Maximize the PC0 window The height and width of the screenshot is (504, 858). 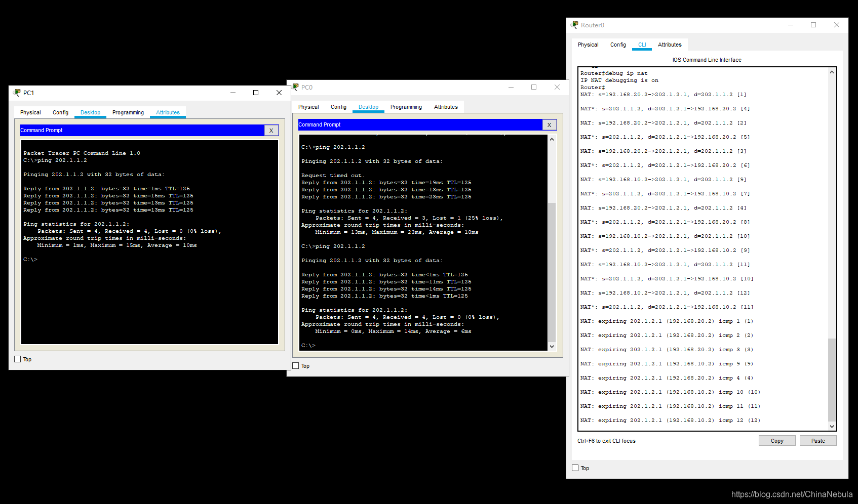click(534, 87)
